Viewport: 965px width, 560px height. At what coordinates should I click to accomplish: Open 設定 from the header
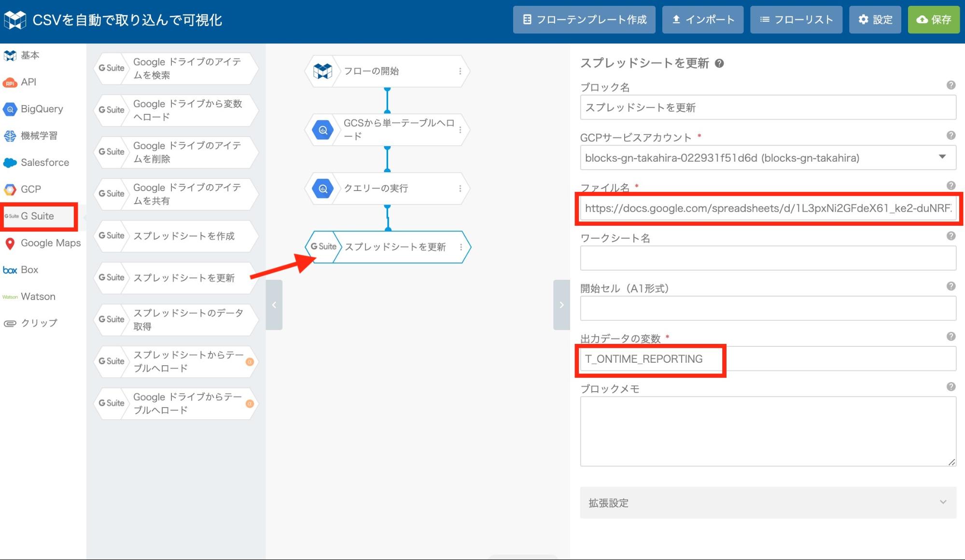point(875,20)
